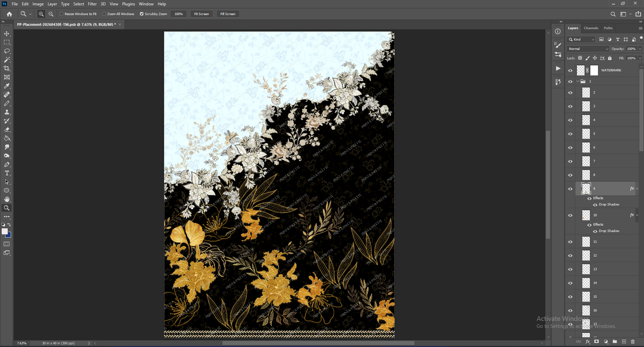The image size is (644, 347).
Task: Uncheck the Scrubby Zoom checkbox
Action: click(x=142, y=14)
